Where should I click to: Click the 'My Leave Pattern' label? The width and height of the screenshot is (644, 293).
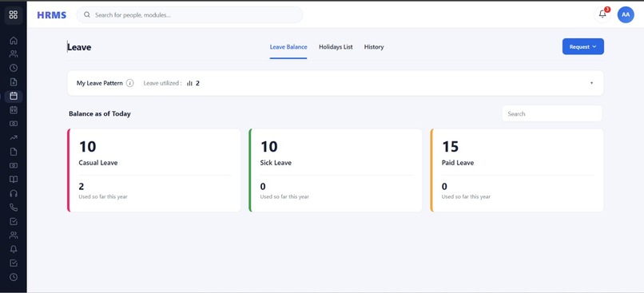100,83
